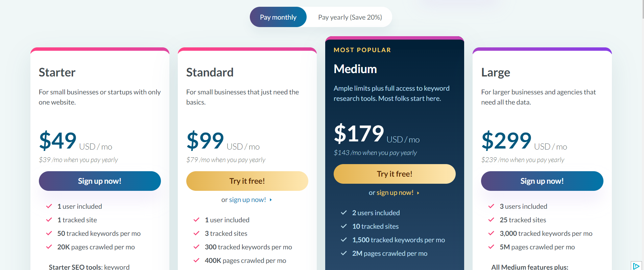Click Sign up now on the Starter plan
This screenshot has height=270, width=644.
point(100,181)
